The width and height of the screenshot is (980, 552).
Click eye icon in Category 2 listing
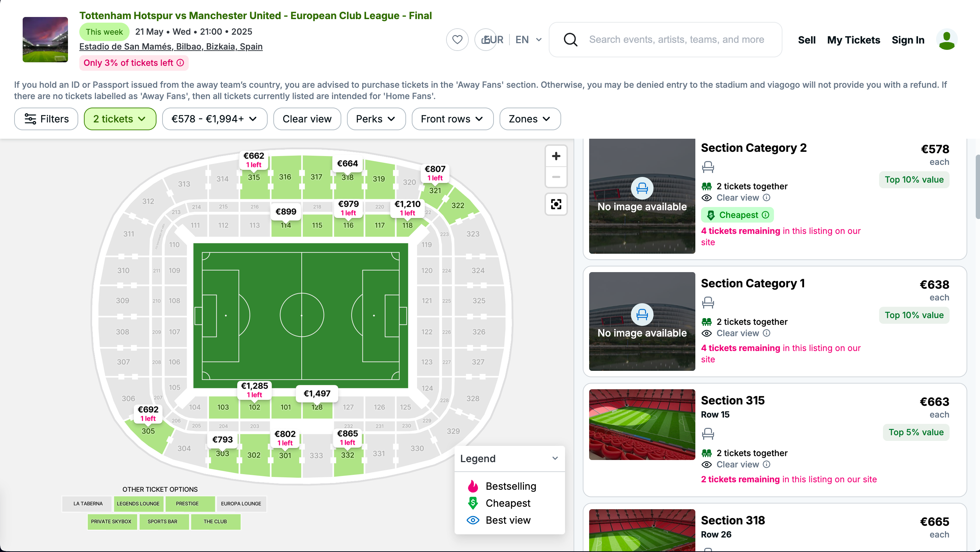pos(707,198)
